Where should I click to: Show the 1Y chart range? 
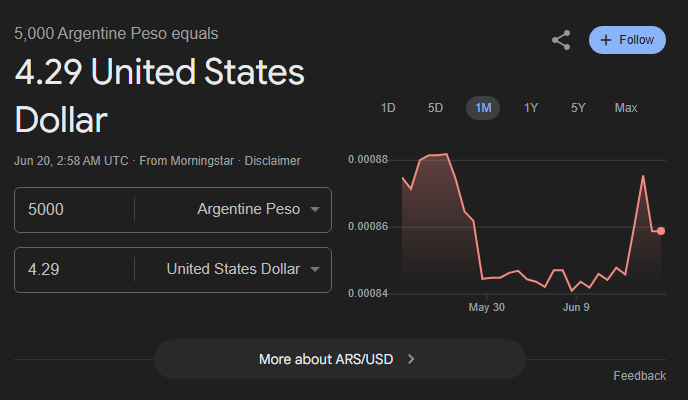531,108
